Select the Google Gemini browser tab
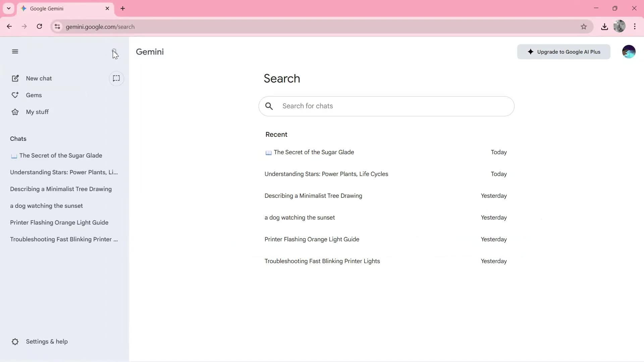The image size is (644, 362). [54, 8]
